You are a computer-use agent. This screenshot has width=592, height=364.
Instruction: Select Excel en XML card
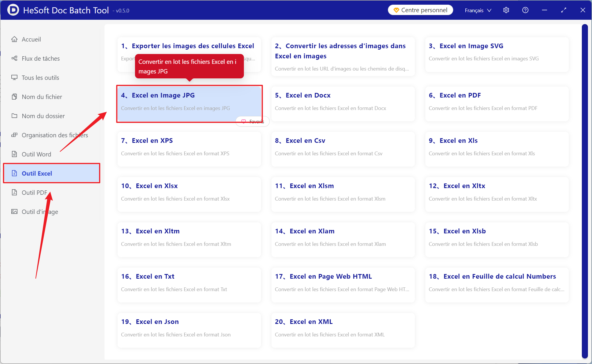pyautogui.click(x=343, y=330)
